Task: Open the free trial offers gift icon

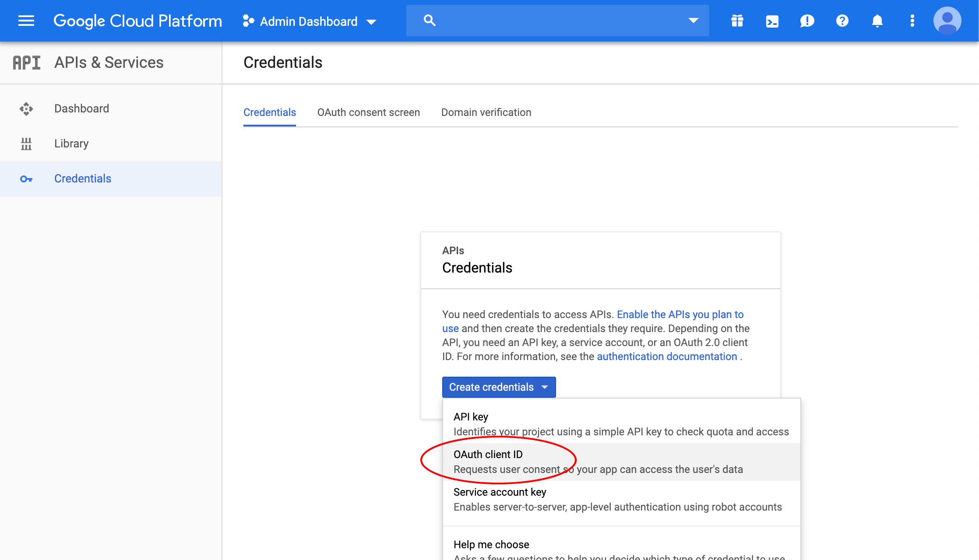Action: point(737,21)
